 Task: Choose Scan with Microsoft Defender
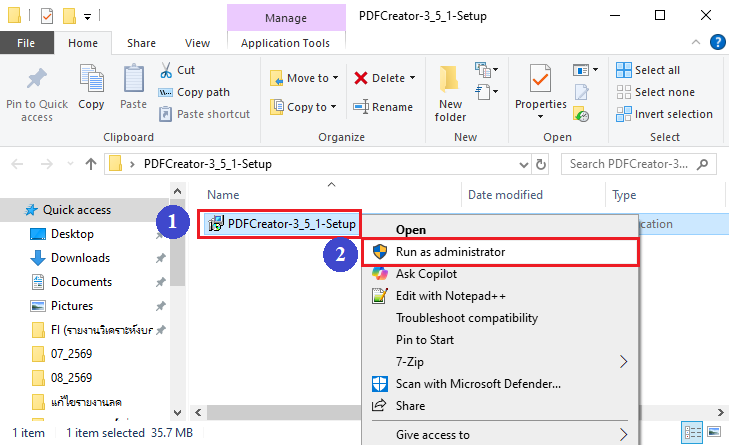tap(500, 384)
